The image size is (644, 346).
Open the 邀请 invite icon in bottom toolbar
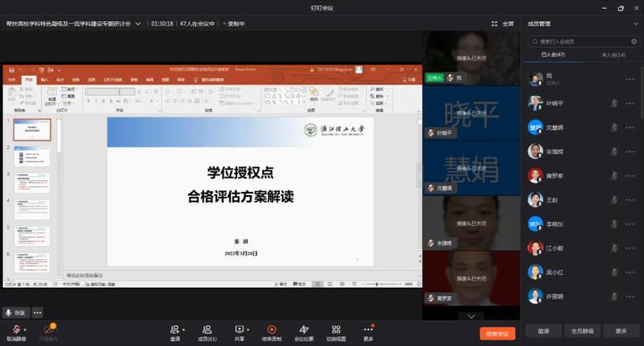[x=175, y=329]
